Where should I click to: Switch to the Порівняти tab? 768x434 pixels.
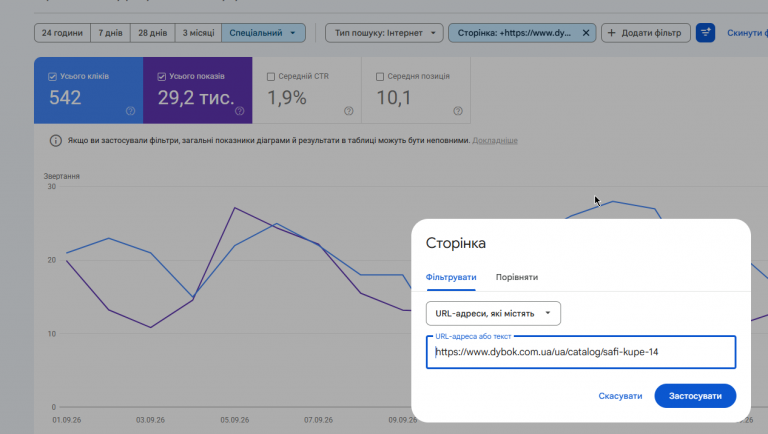click(x=517, y=277)
